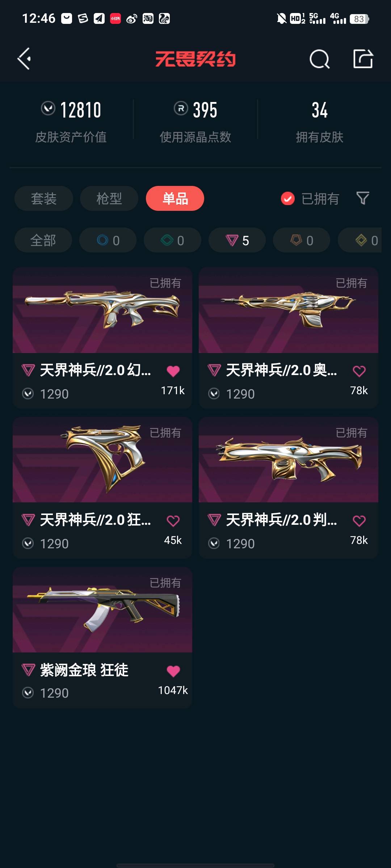Viewport: 391px width, 868px height.
Task: Tap the 12810 皮肤资产价值 stat
Action: pyautogui.click(x=71, y=122)
